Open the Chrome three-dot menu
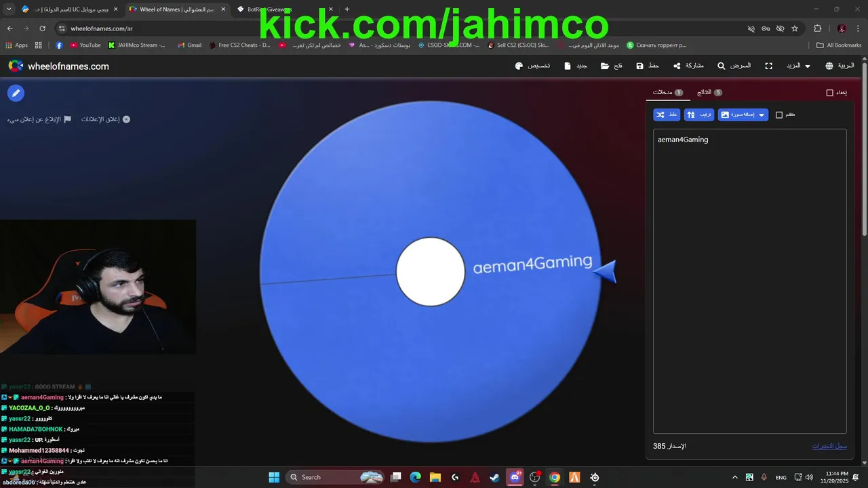The width and height of the screenshot is (868, 488). pos(858,28)
